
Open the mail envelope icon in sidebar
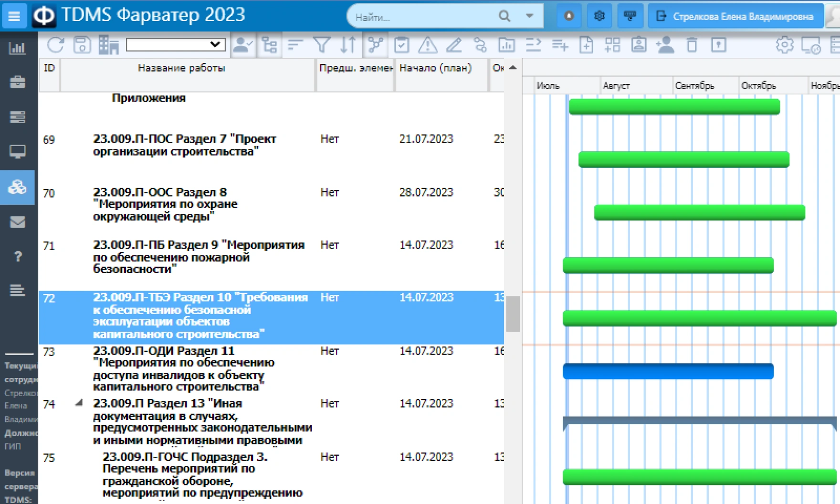click(18, 222)
